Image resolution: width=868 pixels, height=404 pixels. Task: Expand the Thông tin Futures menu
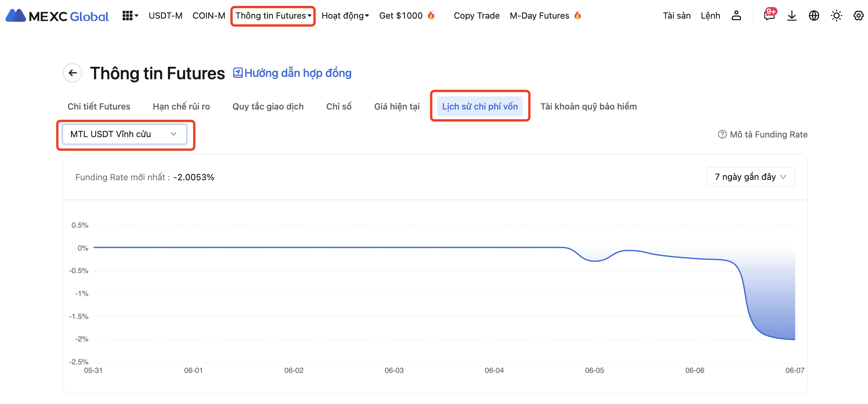[273, 16]
